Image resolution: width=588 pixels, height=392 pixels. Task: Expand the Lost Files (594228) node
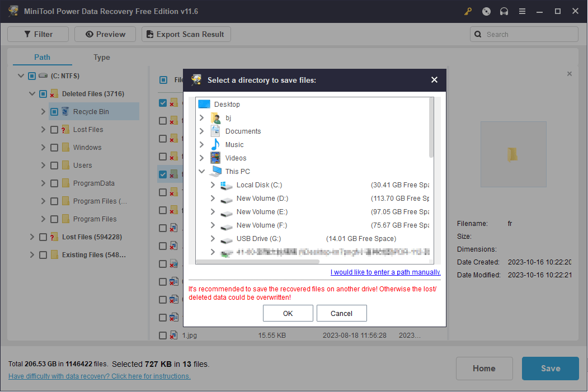tap(32, 237)
